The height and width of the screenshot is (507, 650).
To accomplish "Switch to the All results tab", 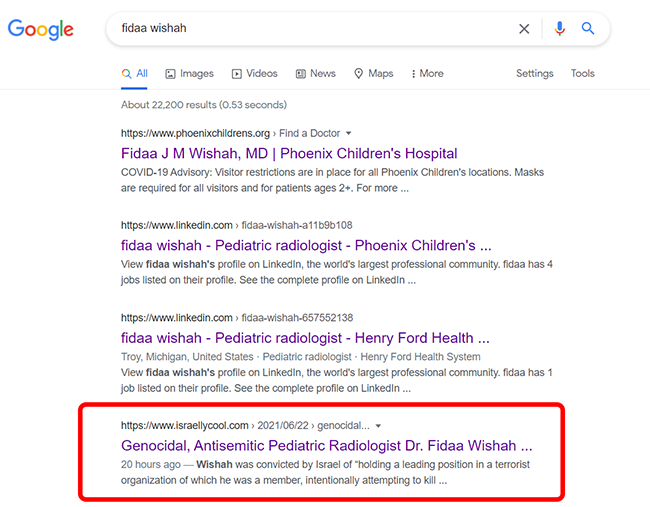I will [134, 74].
